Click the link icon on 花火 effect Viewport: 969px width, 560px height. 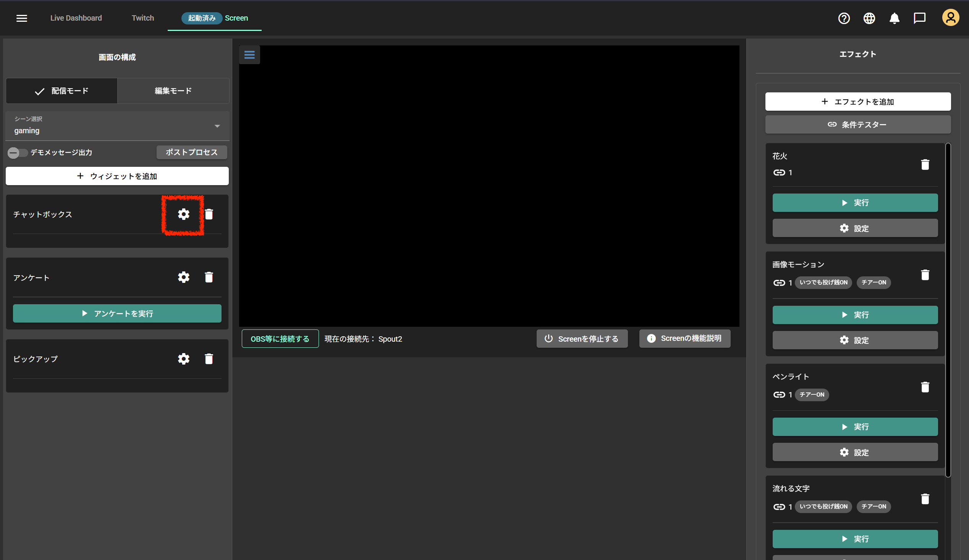779,173
